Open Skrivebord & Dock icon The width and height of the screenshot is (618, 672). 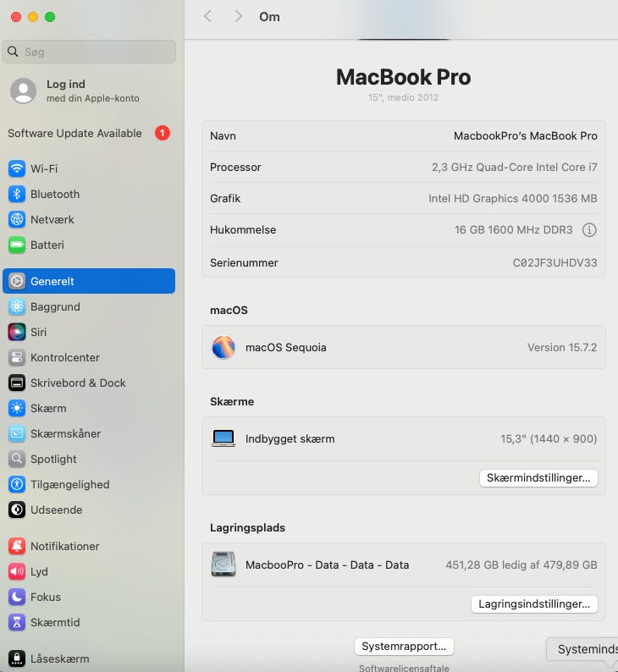(17, 383)
